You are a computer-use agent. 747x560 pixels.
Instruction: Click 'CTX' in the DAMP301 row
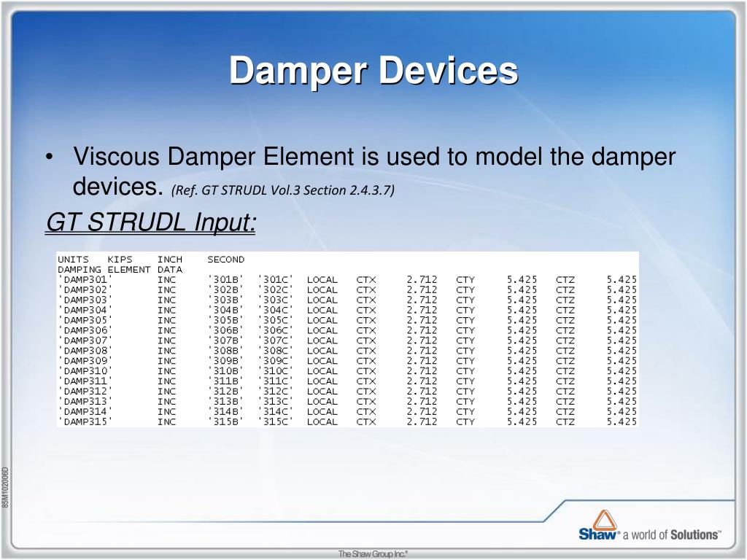pos(366,279)
